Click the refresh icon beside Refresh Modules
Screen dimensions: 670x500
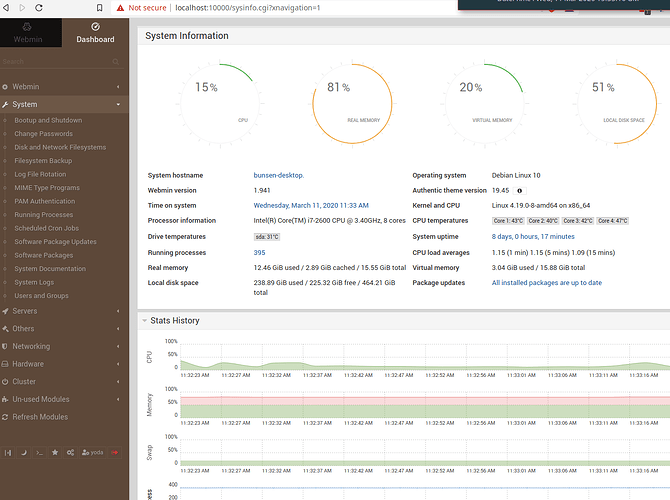tap(5, 417)
